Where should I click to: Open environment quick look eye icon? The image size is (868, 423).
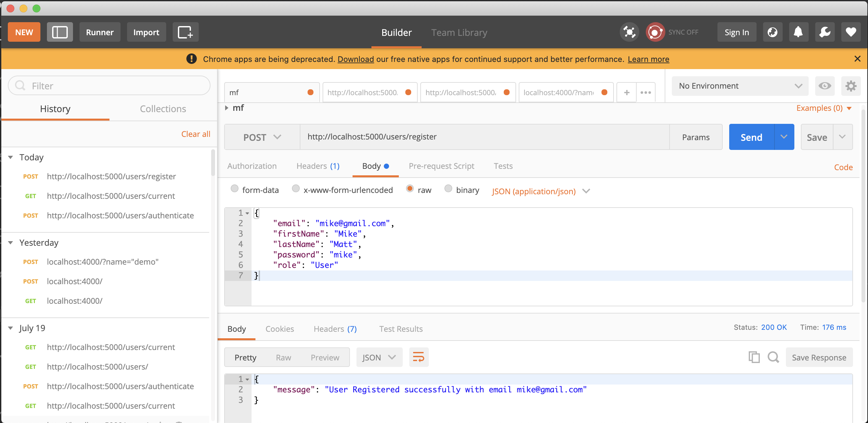pyautogui.click(x=825, y=86)
